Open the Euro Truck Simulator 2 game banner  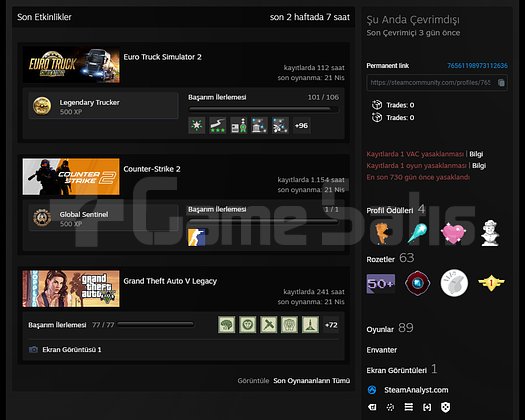coord(71,65)
